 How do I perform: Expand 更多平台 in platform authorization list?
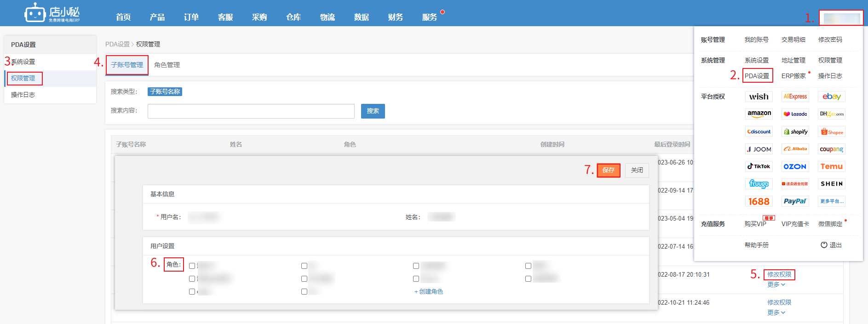(831, 201)
